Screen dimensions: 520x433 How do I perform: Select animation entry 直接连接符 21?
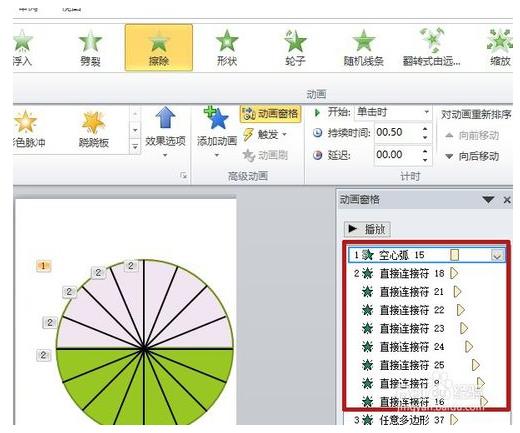427,292
